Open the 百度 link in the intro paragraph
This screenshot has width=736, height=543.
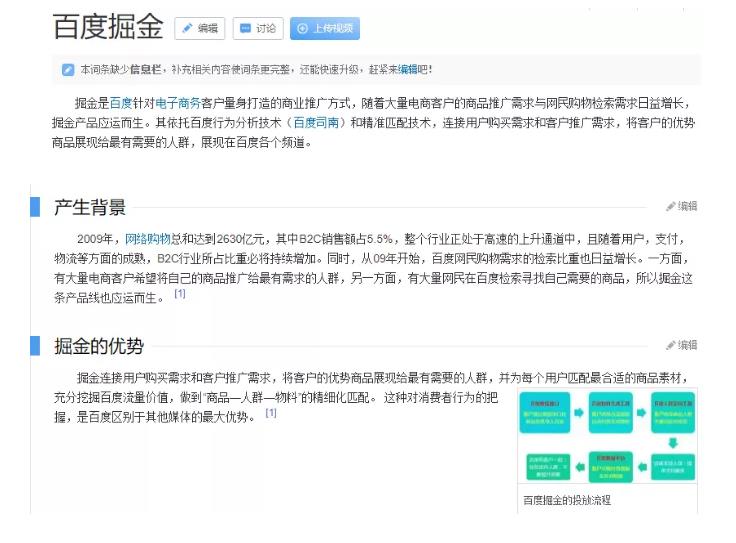tap(121, 103)
